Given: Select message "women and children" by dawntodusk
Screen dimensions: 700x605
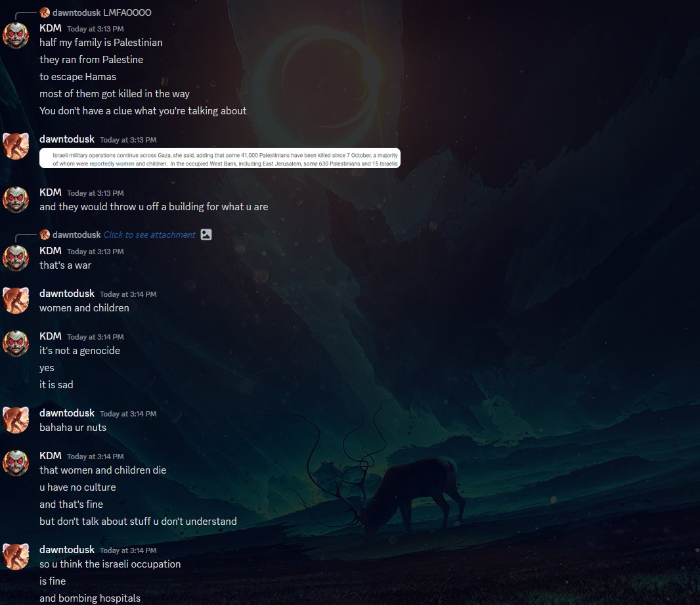Looking at the screenshot, I should 84,308.
